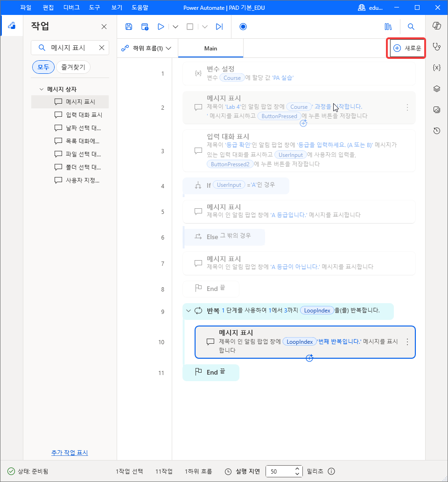Click the 추가 작업 표시 link

click(70, 453)
